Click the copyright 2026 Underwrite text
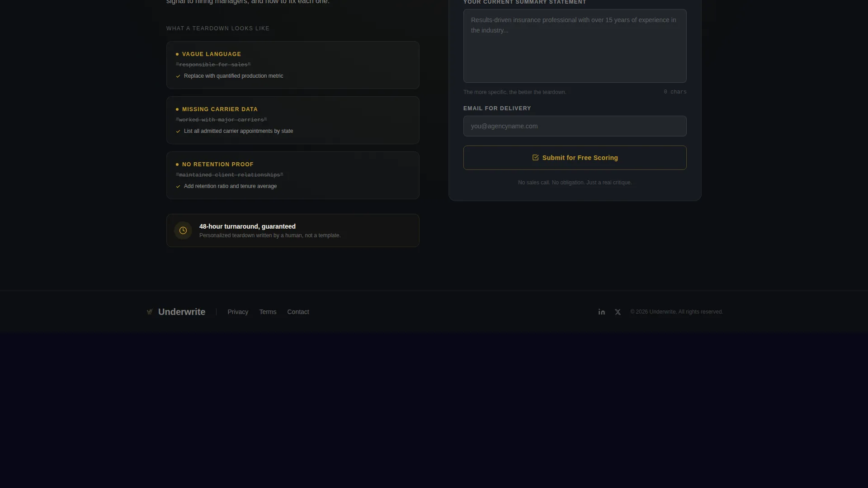868x488 pixels. [676, 312]
